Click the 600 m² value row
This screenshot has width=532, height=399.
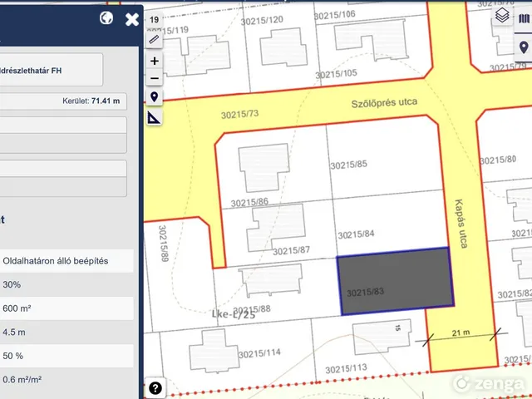tap(66, 308)
